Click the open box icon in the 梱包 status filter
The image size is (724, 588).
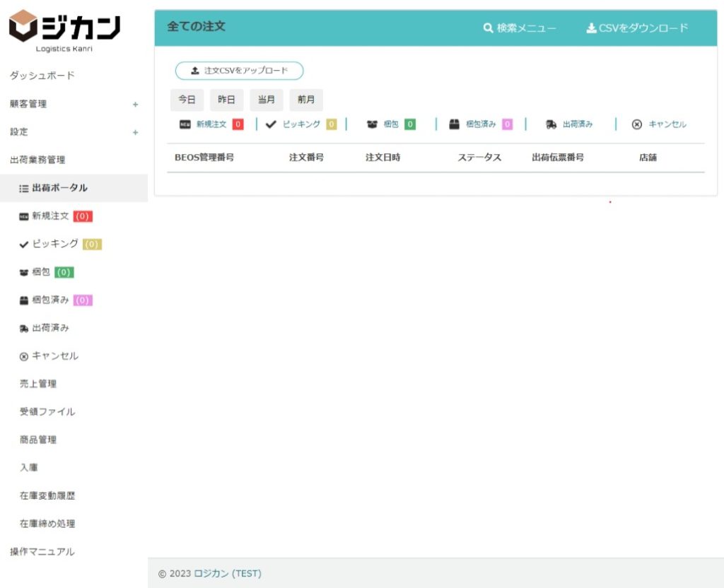click(x=372, y=124)
